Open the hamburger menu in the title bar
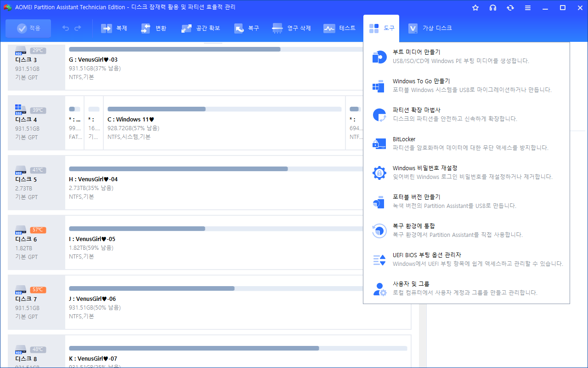 pos(528,8)
